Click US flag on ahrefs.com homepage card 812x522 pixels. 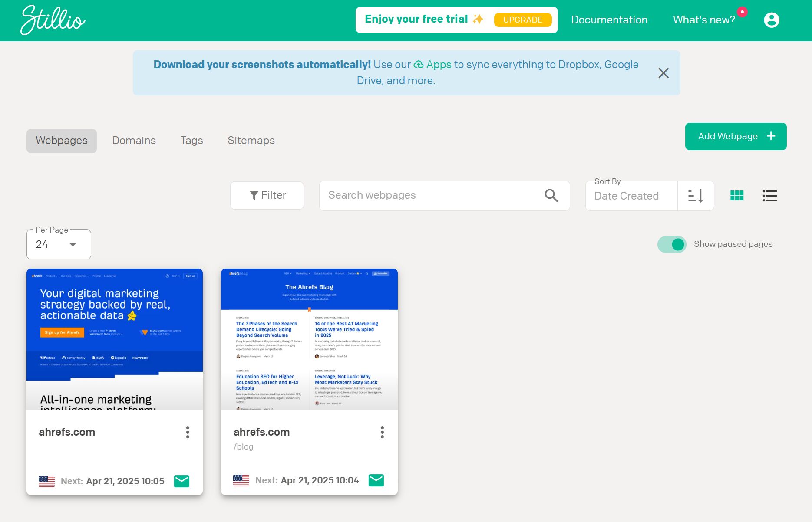click(46, 481)
